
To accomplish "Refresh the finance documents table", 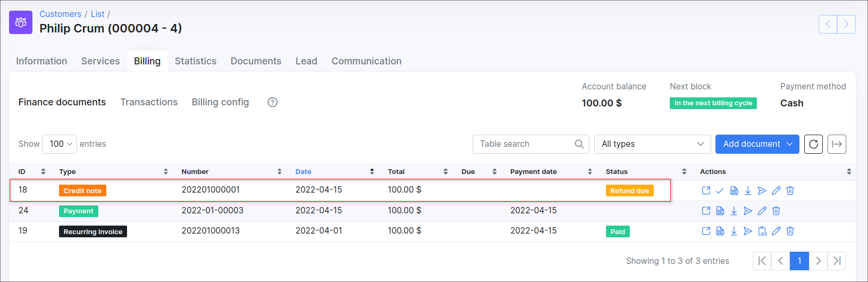I will pyautogui.click(x=813, y=144).
